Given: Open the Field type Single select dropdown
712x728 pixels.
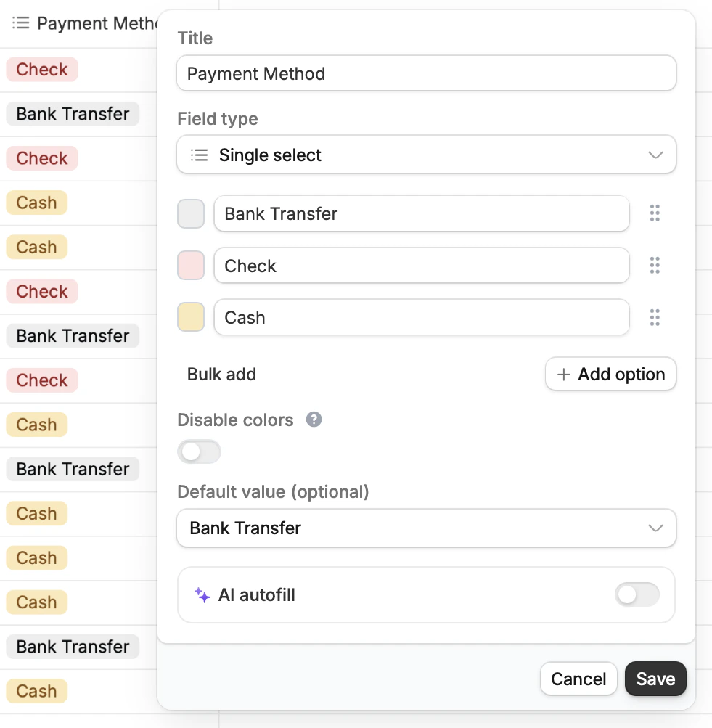Looking at the screenshot, I should (x=426, y=155).
